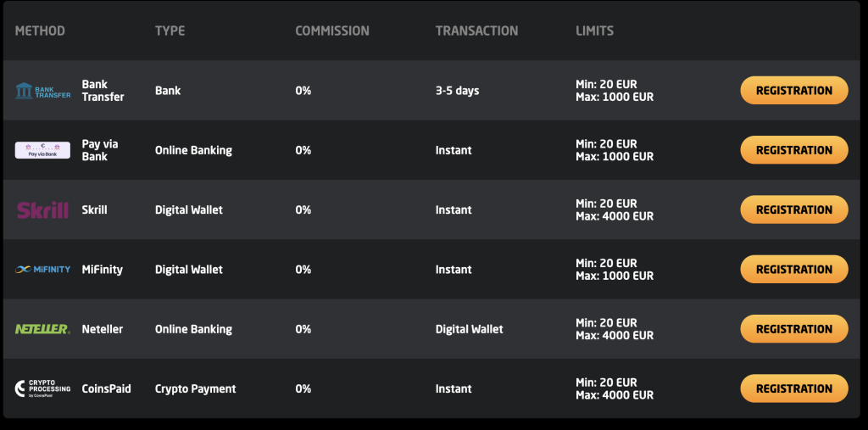Open Registration in the Skrill row
Screen dimensions: 868x430
click(793, 209)
